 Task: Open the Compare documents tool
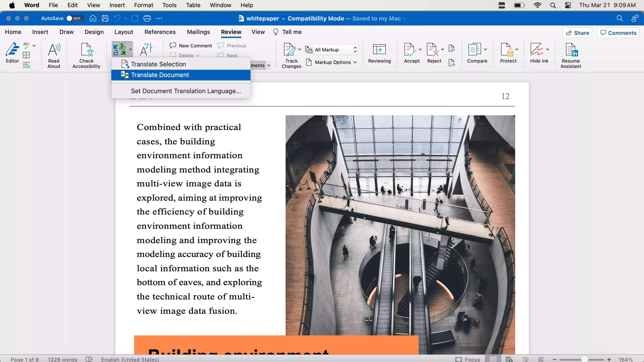[x=476, y=53]
